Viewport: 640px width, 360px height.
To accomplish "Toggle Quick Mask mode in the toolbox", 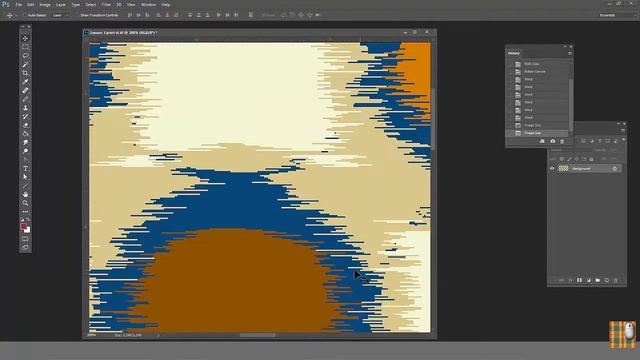I will (25, 239).
